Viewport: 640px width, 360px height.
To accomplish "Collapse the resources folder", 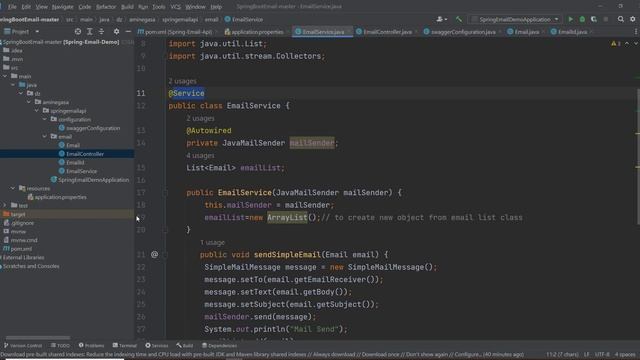I will pos(13,188).
